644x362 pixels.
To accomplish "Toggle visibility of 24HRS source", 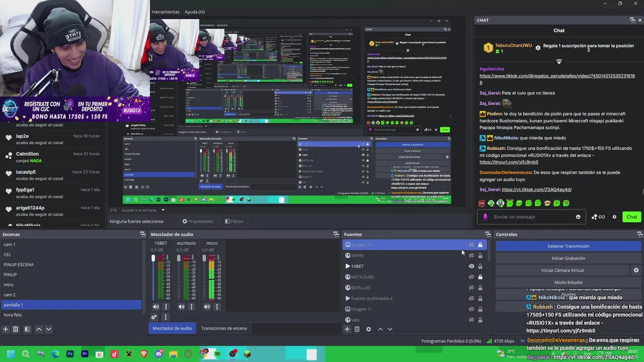I will pyautogui.click(x=471, y=255).
